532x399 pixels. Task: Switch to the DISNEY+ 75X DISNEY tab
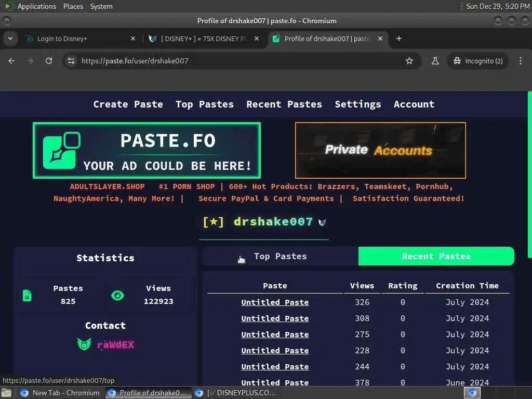204,38
